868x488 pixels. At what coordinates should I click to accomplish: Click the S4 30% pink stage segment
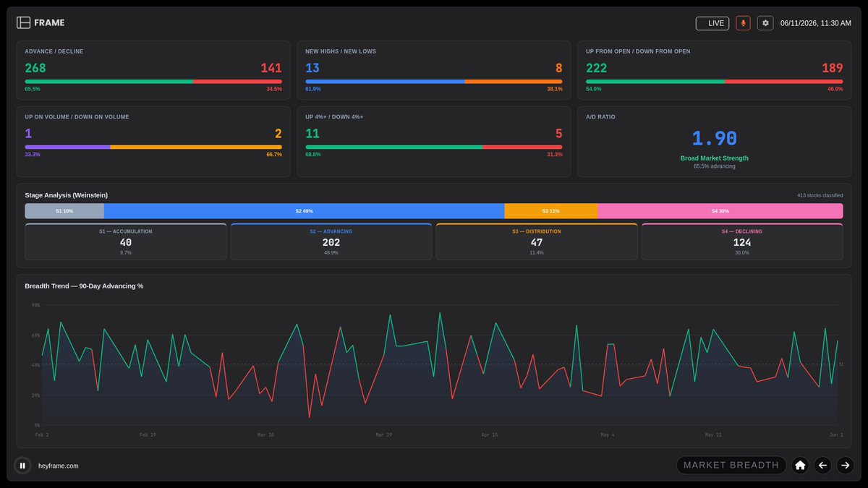(720, 211)
